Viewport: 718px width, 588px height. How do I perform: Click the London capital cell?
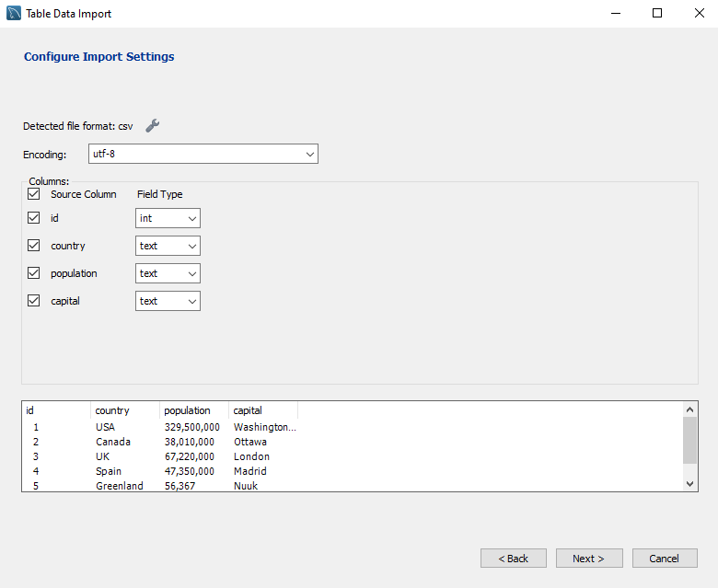coord(251,456)
